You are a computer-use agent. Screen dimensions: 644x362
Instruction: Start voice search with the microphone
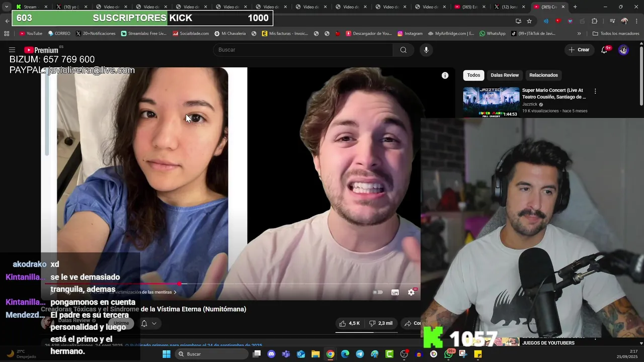(x=426, y=50)
